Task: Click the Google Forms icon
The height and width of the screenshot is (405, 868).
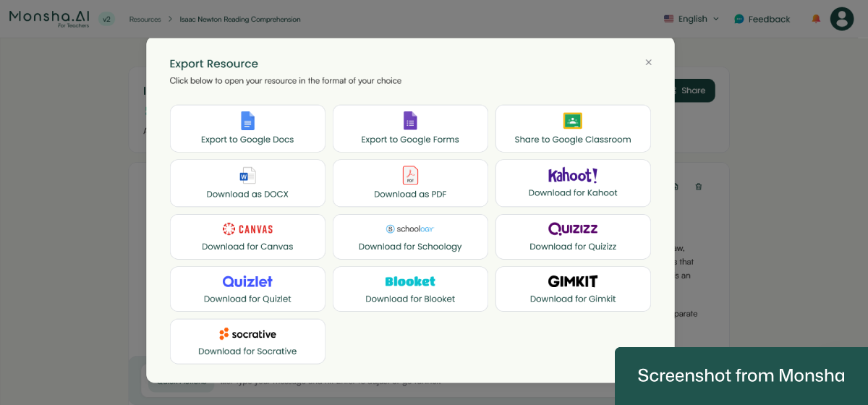Action: point(410,121)
